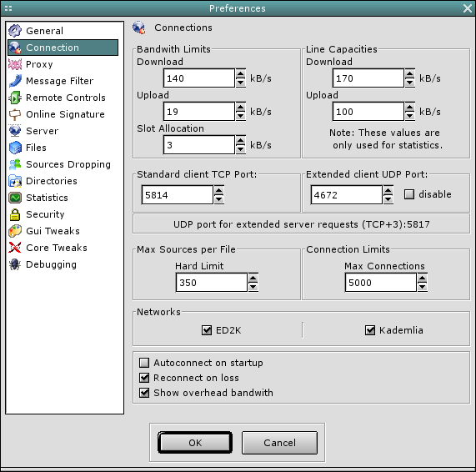Image resolution: width=476 pixels, height=472 pixels.
Task: Focus the Standard client TCP Port field
Action: coord(178,195)
